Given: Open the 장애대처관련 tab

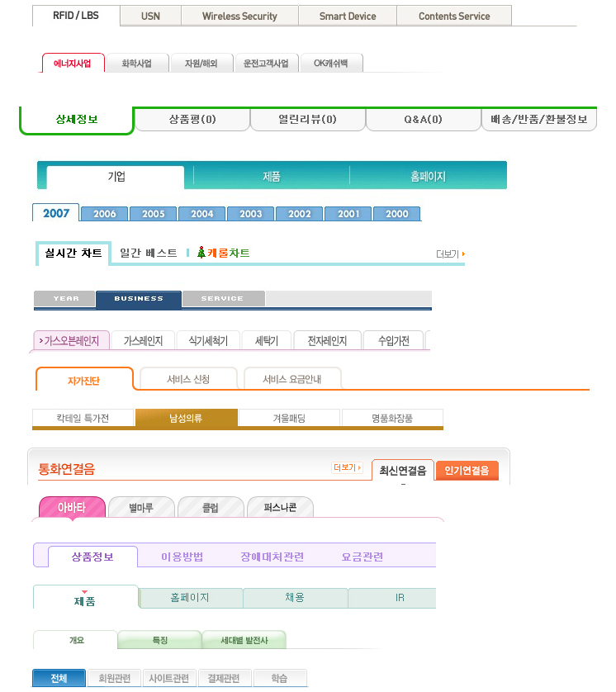Looking at the screenshot, I should point(272,557).
